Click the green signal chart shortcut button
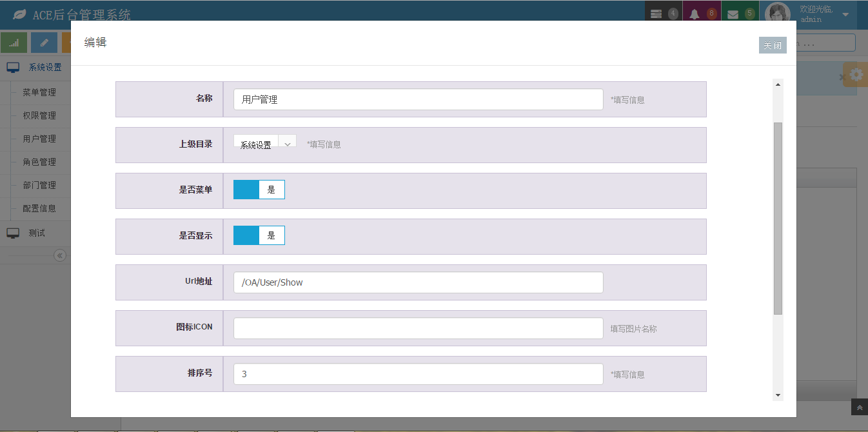This screenshot has height=432, width=868. tap(14, 43)
